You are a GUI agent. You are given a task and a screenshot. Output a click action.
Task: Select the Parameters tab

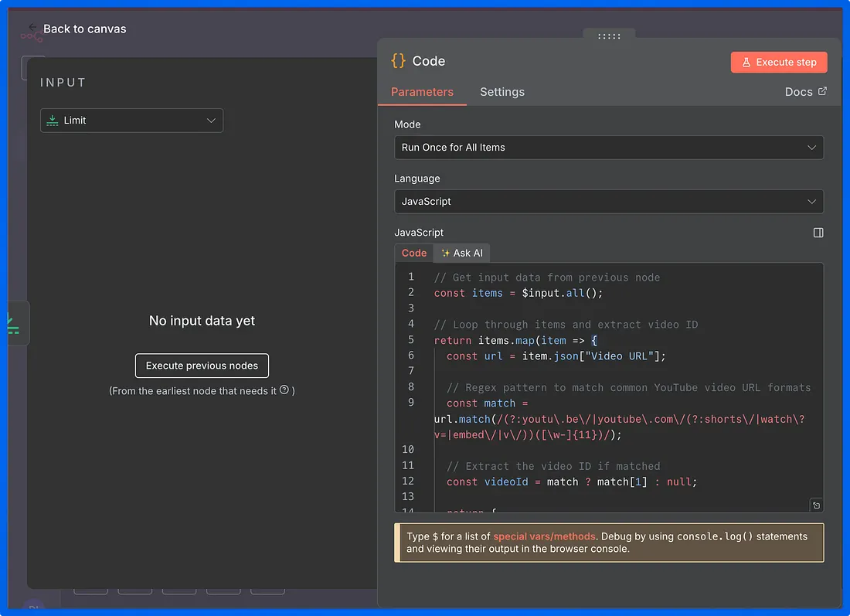422,92
